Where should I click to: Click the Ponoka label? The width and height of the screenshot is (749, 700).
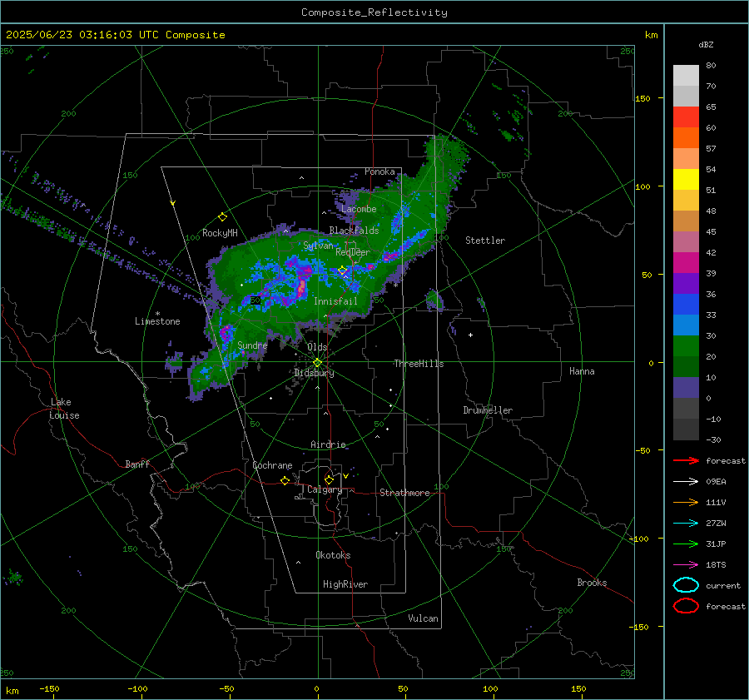tap(379, 171)
